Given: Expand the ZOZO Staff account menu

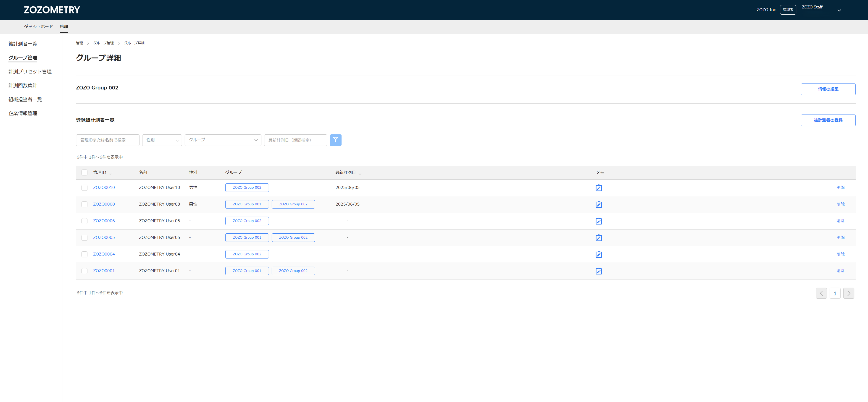Looking at the screenshot, I should pyautogui.click(x=839, y=10).
